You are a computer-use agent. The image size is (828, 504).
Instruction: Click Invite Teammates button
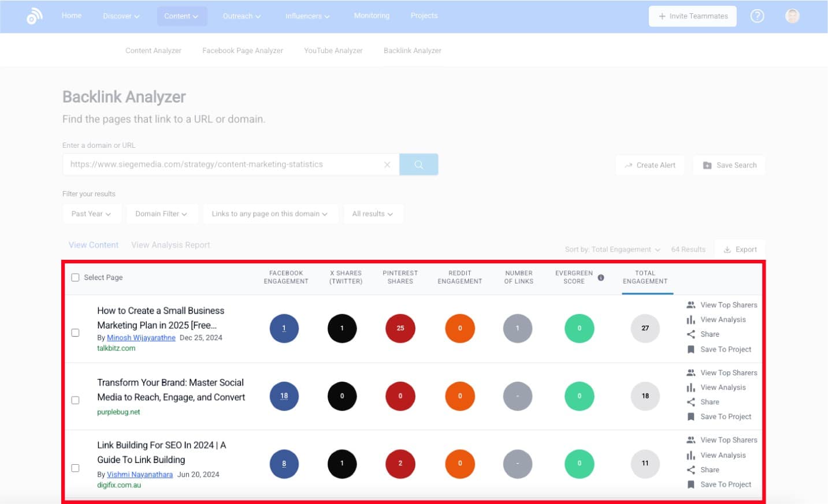pyautogui.click(x=693, y=16)
